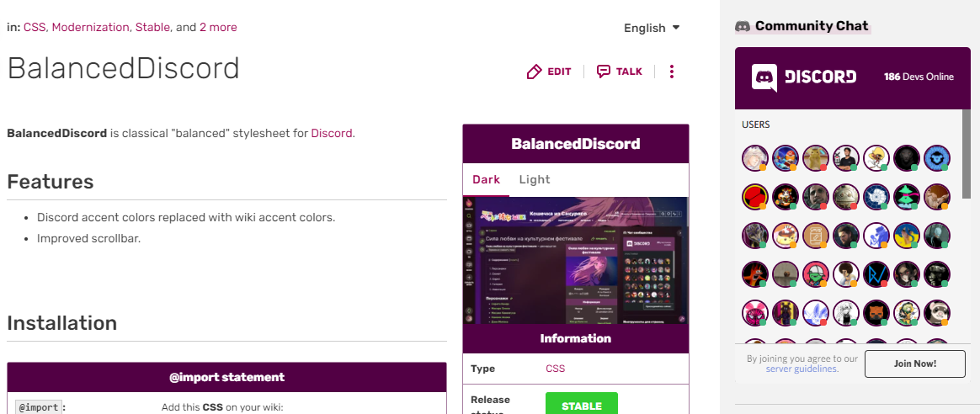
Task: Select green character with white cap avatar
Action: tap(816, 274)
